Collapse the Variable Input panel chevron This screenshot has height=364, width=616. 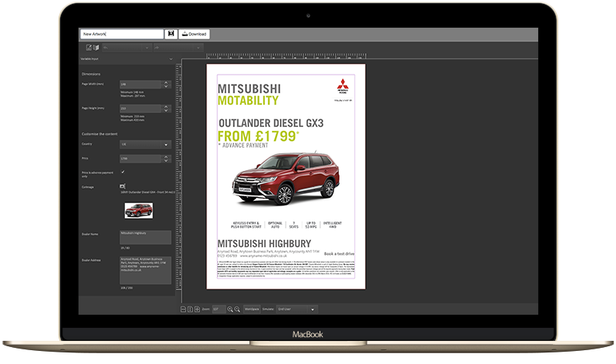point(170,59)
